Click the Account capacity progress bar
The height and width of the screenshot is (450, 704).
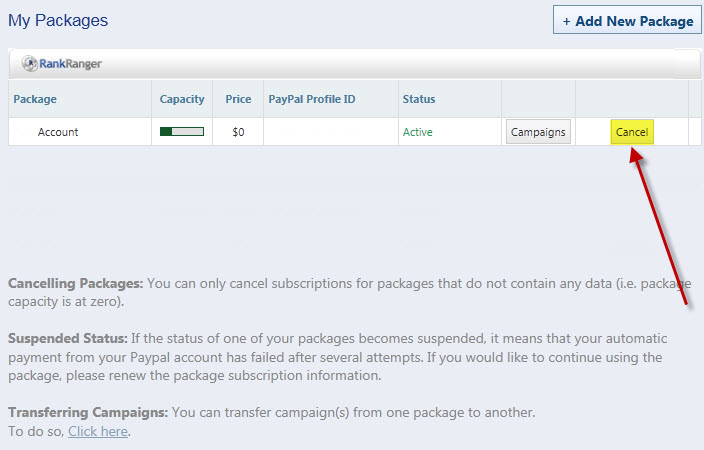[182, 132]
